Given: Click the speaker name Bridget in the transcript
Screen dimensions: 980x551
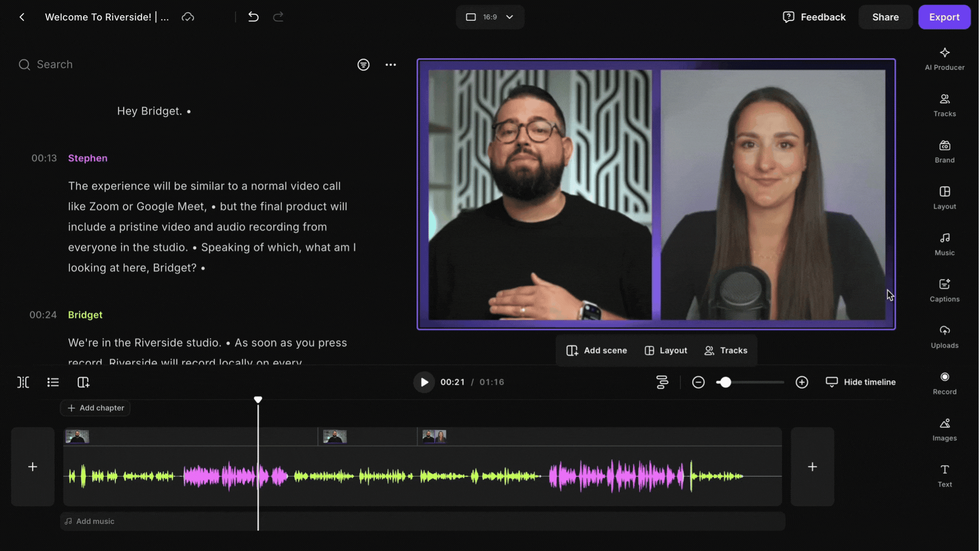Looking at the screenshot, I should pos(85,315).
